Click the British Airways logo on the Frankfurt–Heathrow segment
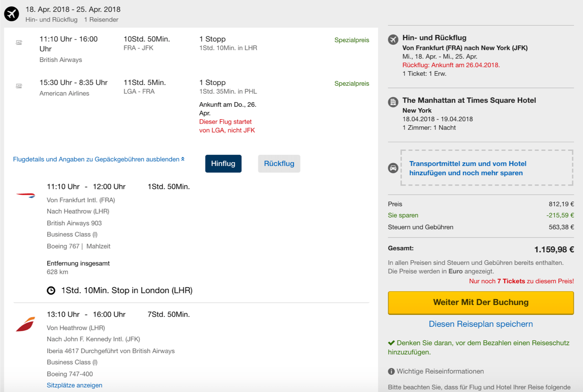Image resolution: width=583 pixels, height=392 pixels. (x=26, y=195)
